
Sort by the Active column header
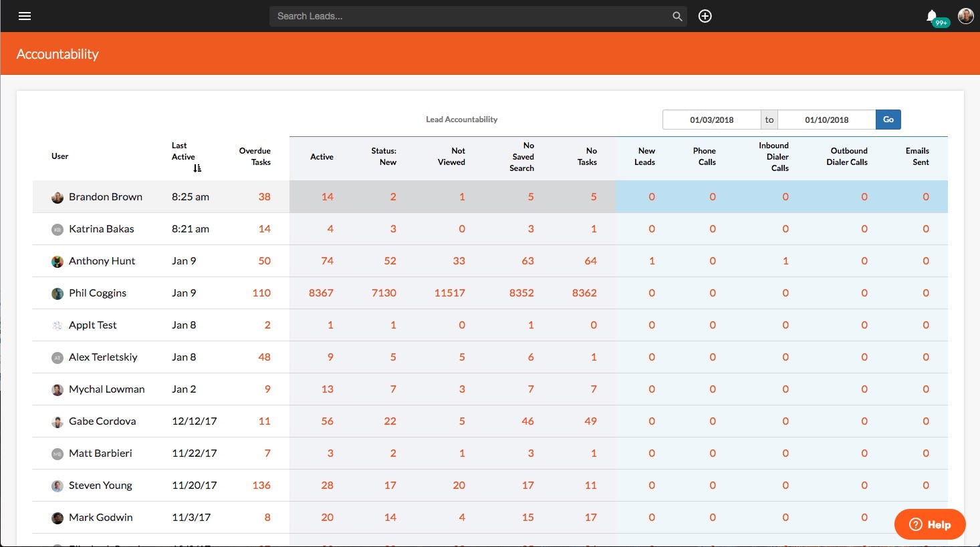322,157
